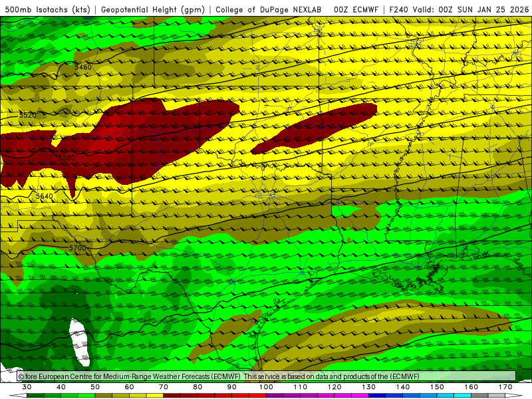532x399 pixels.
Task: Click the 120 value on the color scale
Action: tap(334, 387)
